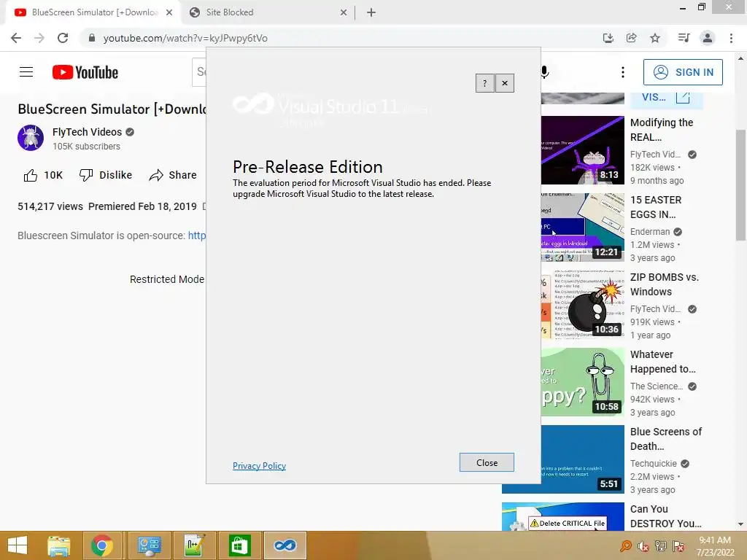Click the page vertical scrollbar

740,186
